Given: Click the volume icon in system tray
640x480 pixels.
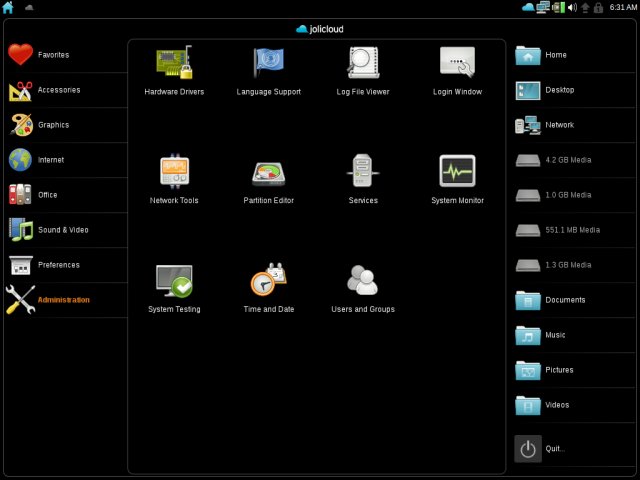Looking at the screenshot, I should 572,7.
